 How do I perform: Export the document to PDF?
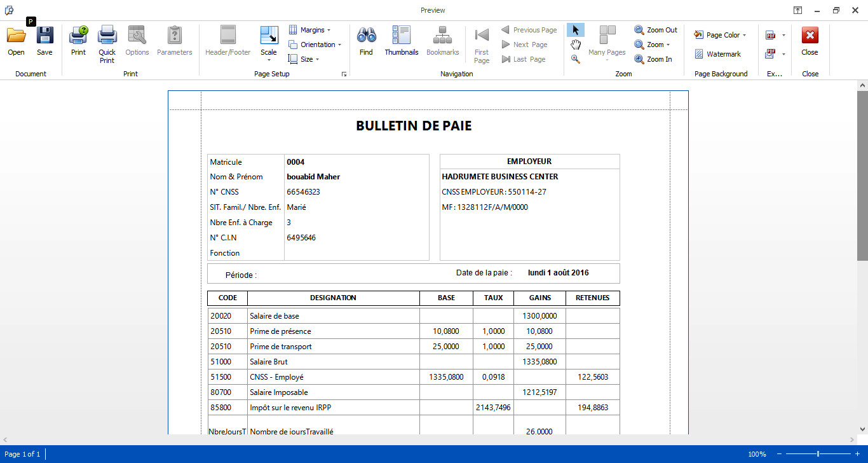[771, 35]
